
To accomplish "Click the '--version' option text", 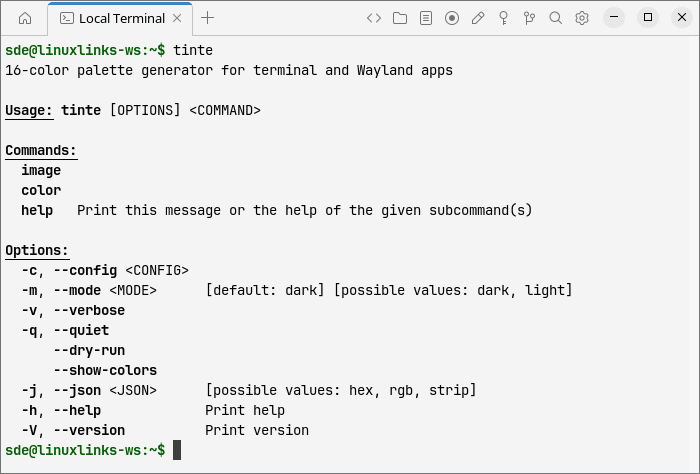I will (x=89, y=430).
